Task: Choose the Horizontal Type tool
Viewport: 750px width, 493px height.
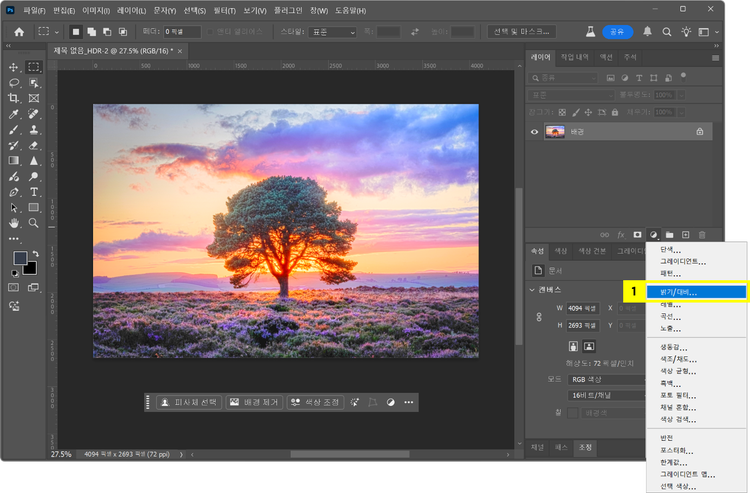Action: pos(34,191)
